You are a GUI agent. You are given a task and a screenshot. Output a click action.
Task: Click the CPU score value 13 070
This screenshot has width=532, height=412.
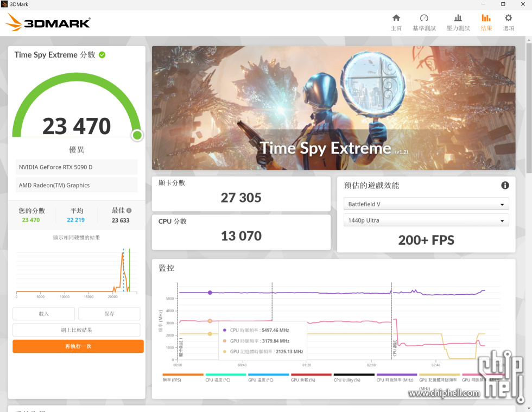pos(241,236)
